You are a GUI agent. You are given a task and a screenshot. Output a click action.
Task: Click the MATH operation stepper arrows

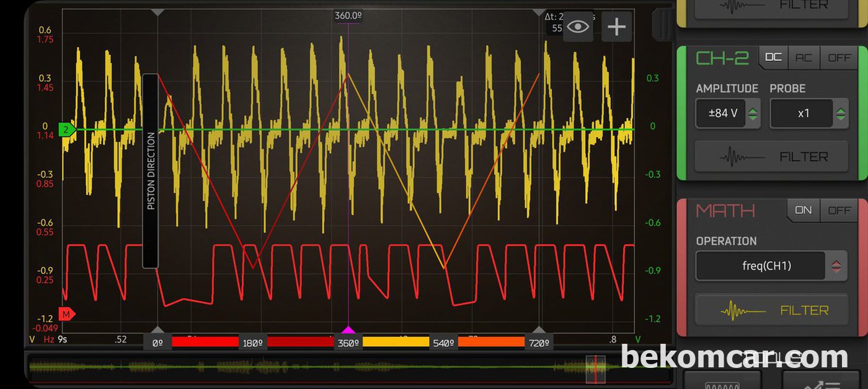click(836, 266)
